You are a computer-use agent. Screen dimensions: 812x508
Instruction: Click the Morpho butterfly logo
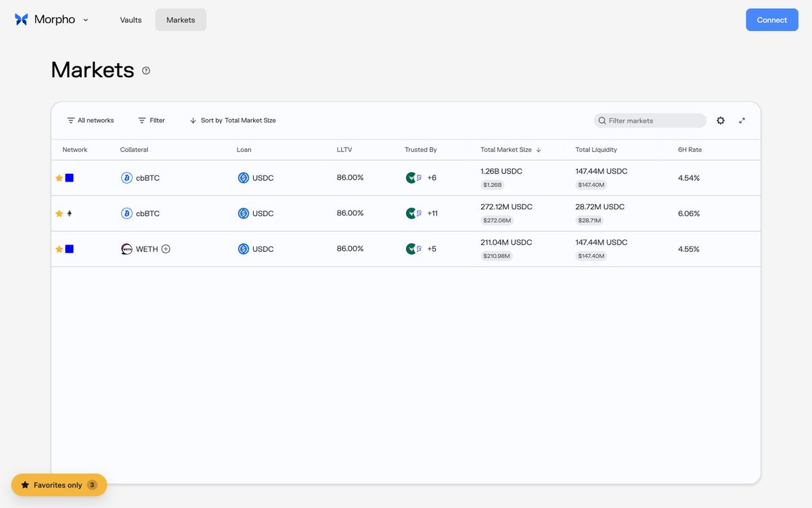[22, 20]
